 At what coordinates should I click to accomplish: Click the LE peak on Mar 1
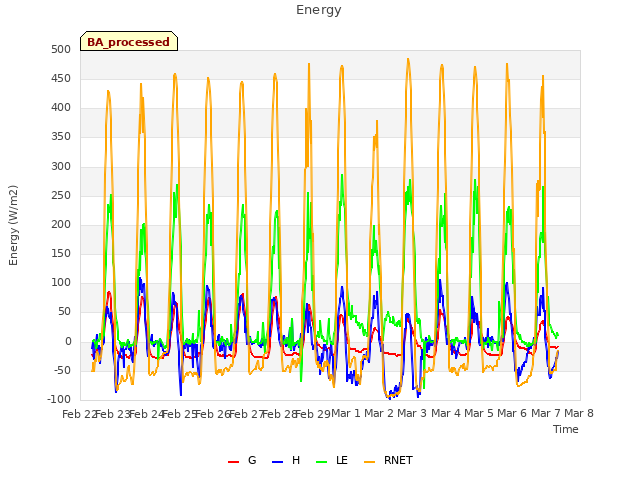pos(342,175)
